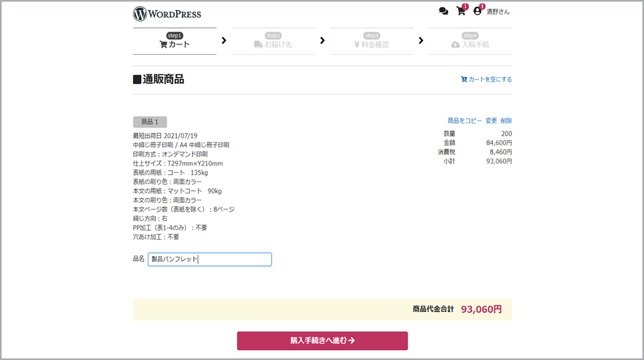This screenshot has width=644, height=360.
Task: Click the 清野さん username
Action: pyautogui.click(x=498, y=12)
